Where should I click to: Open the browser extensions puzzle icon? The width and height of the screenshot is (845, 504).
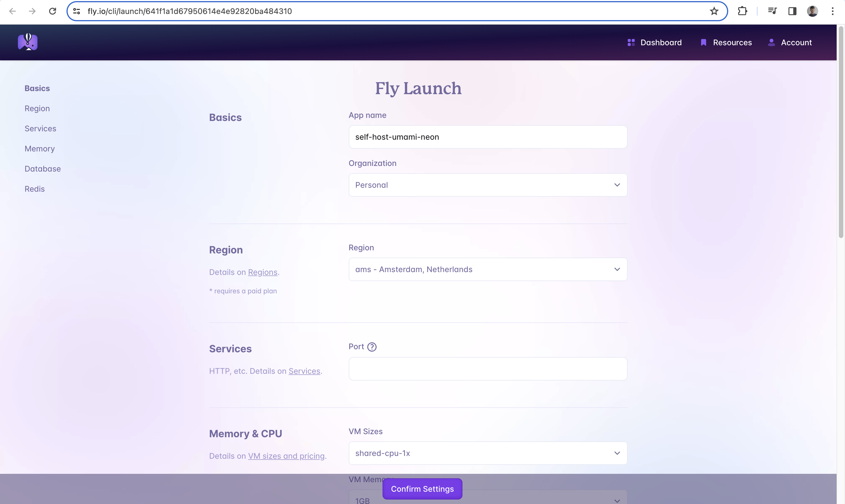pyautogui.click(x=742, y=11)
